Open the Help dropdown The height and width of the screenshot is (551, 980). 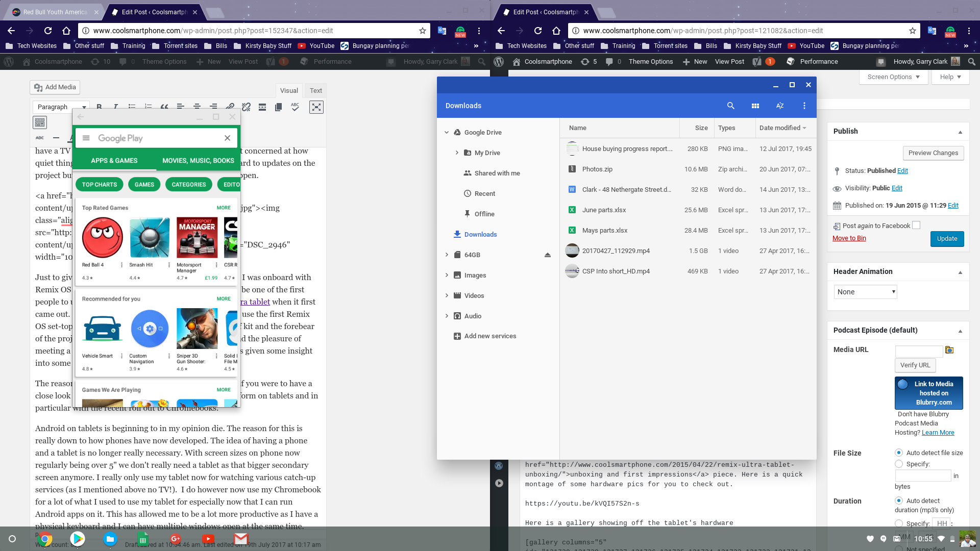[x=950, y=77]
